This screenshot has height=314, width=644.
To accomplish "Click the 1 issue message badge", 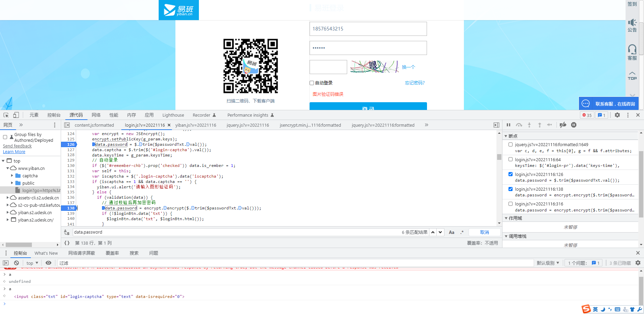I will (x=601, y=115).
